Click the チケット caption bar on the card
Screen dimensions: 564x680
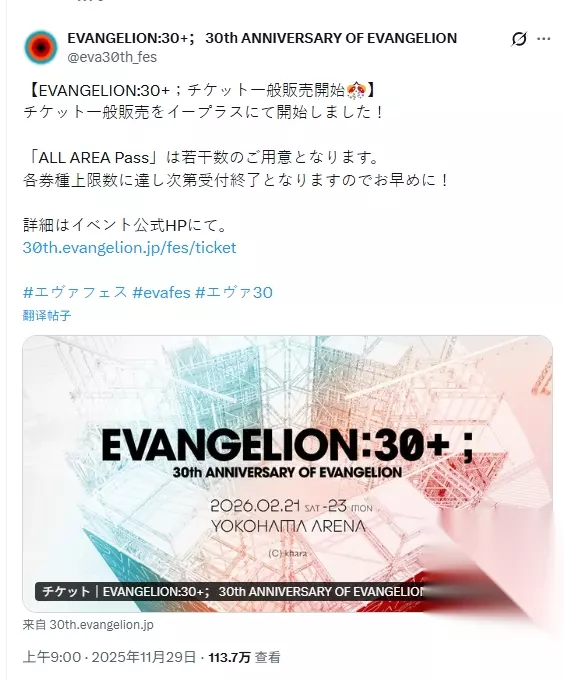[230, 592]
